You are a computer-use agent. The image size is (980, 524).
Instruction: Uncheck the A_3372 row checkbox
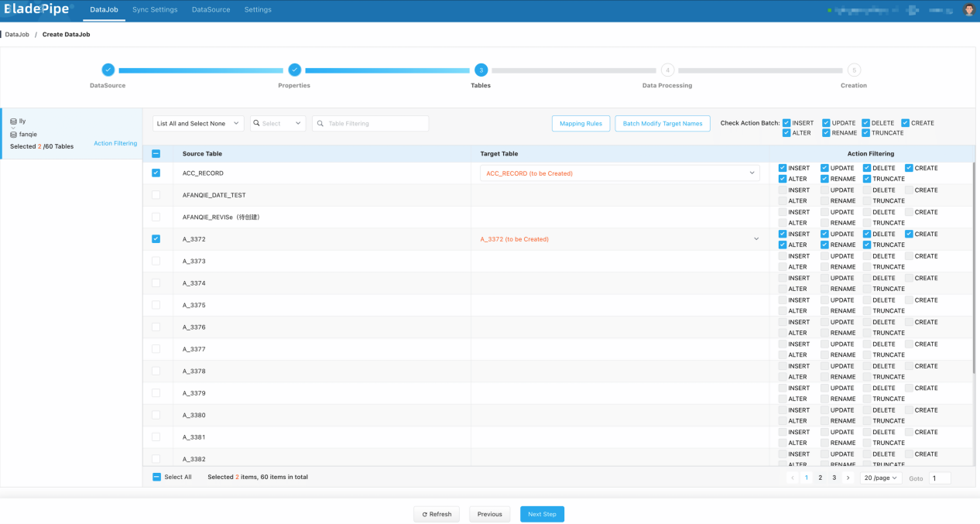point(156,239)
